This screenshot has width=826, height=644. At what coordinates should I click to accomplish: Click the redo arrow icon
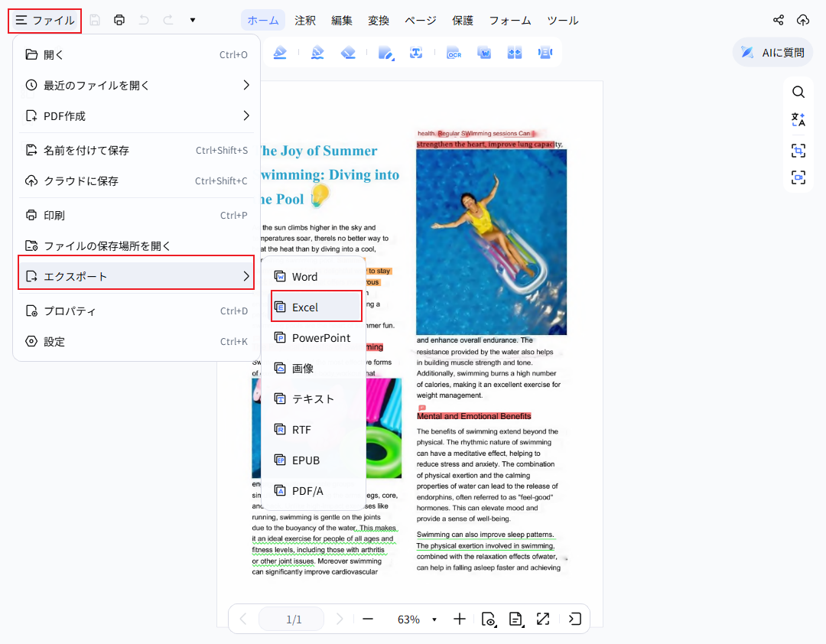click(x=168, y=20)
